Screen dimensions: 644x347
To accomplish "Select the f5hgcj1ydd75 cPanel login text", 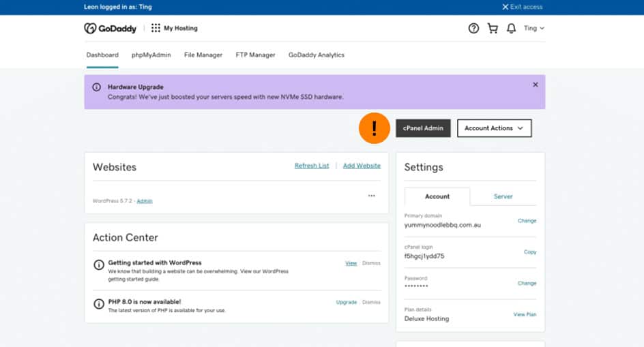I will click(424, 256).
